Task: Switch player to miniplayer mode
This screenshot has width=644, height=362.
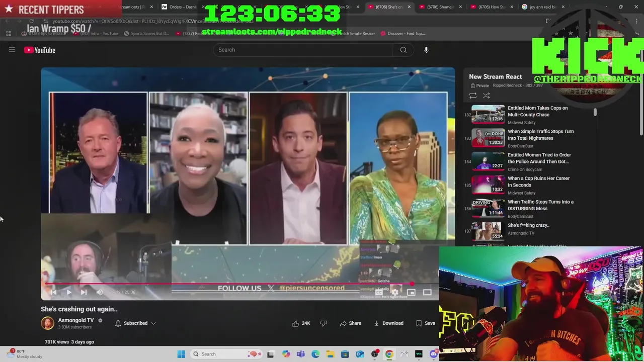Action: coord(411,292)
